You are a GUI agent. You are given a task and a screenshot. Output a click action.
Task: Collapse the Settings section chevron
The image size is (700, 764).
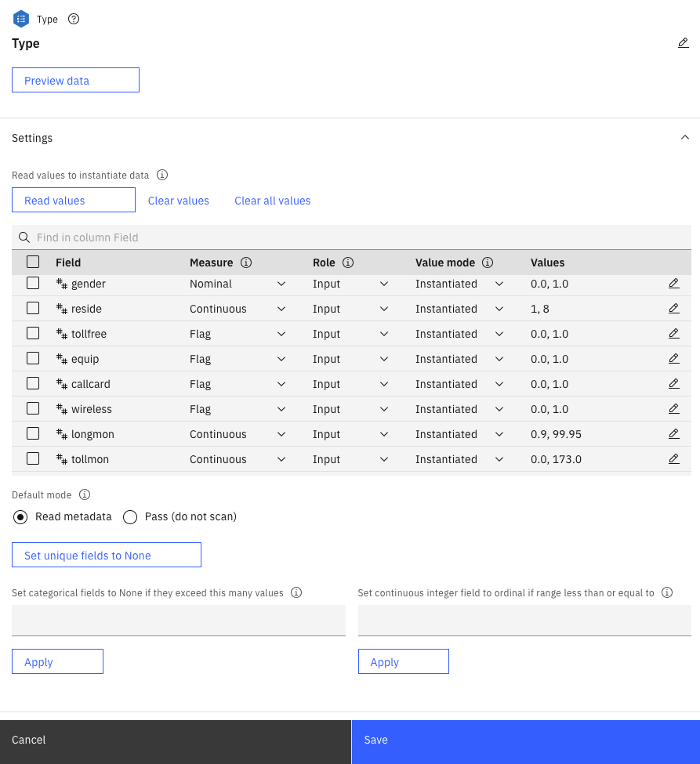685,137
